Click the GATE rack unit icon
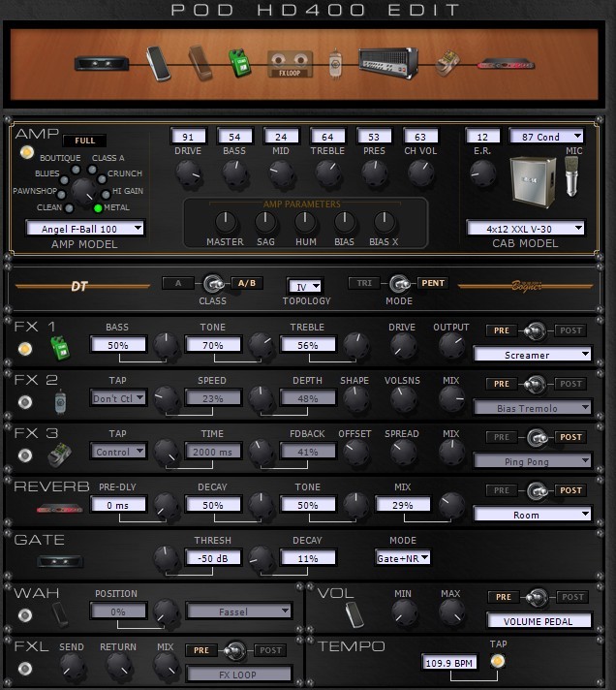The height and width of the screenshot is (690, 616). [60, 561]
